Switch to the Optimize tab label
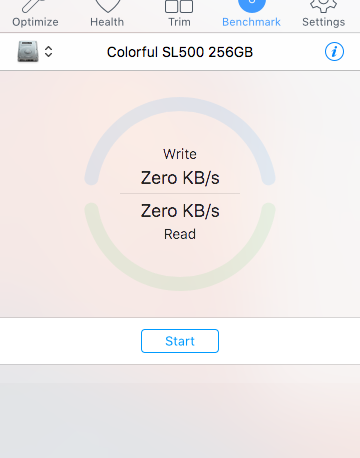The height and width of the screenshot is (458, 360). click(x=35, y=22)
